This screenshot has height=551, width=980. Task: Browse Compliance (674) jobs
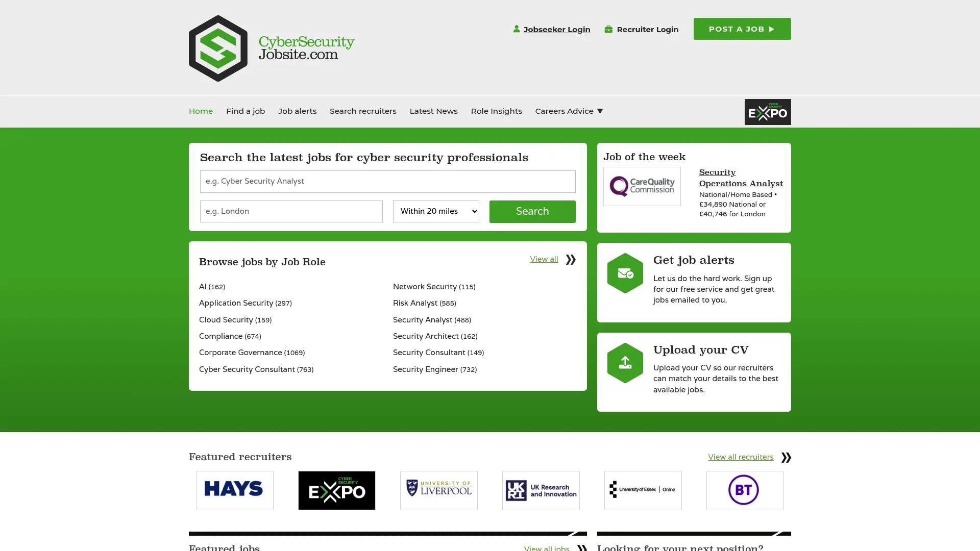(x=230, y=336)
